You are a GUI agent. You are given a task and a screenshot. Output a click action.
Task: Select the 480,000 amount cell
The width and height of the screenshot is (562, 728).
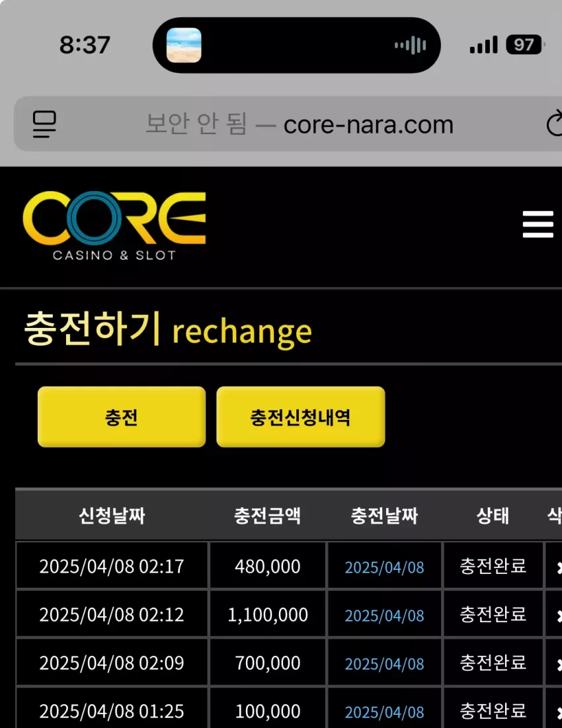[268, 567]
